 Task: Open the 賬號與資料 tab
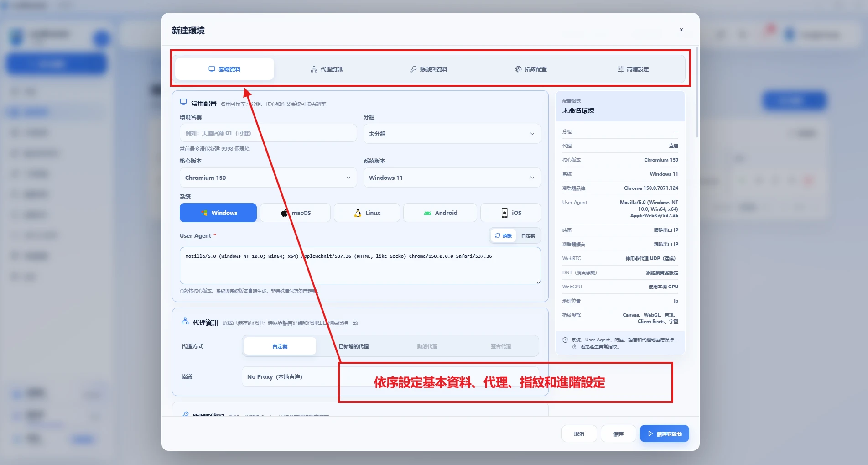coord(429,69)
